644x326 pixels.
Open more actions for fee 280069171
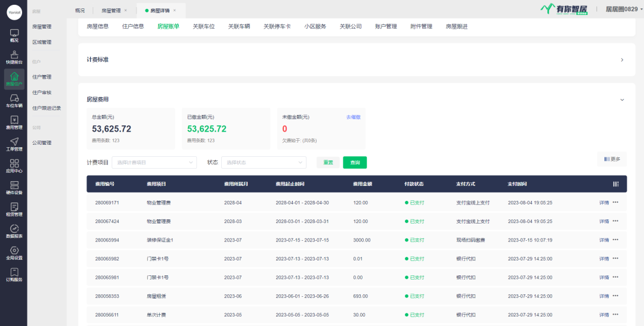tap(615, 203)
